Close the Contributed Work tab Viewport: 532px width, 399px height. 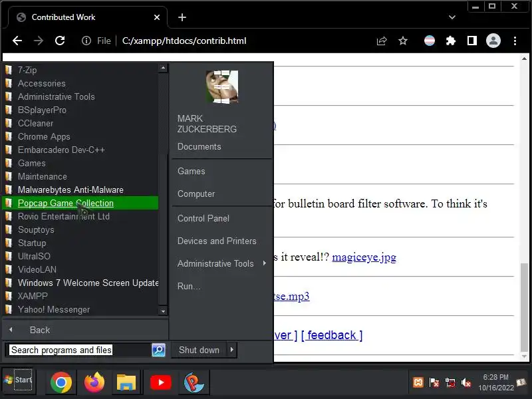click(x=157, y=17)
